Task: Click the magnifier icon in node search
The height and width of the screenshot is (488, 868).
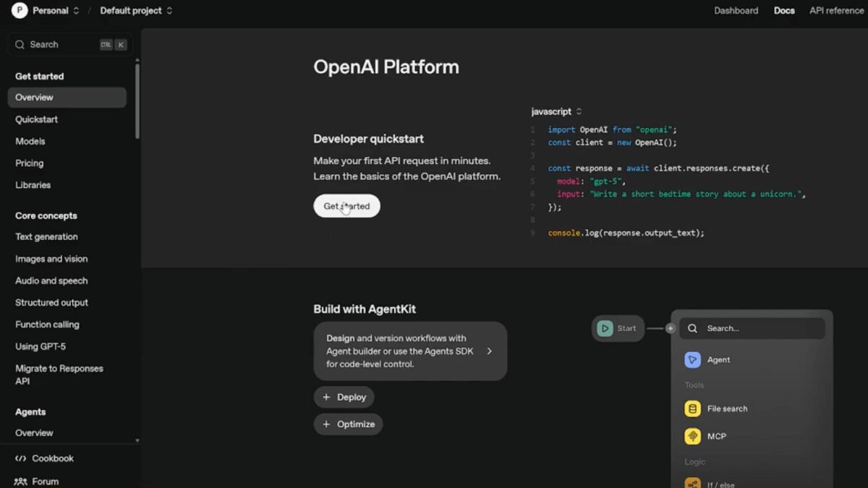Action: pos(692,328)
